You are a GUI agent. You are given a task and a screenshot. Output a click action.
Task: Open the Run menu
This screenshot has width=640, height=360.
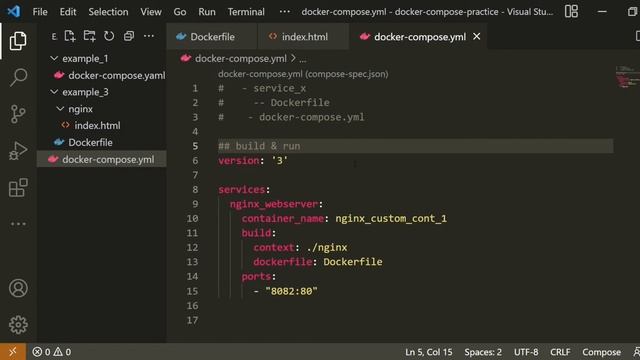pyautogui.click(x=207, y=12)
